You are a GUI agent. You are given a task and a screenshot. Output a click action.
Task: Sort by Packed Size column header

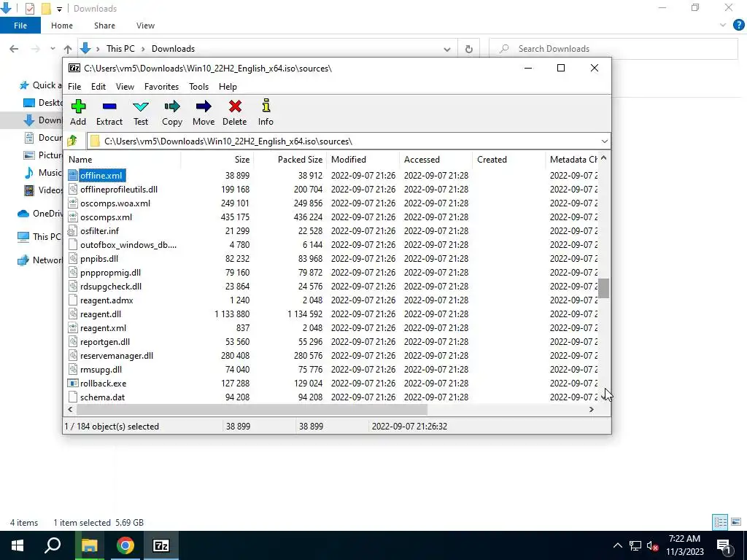pyautogui.click(x=290, y=160)
